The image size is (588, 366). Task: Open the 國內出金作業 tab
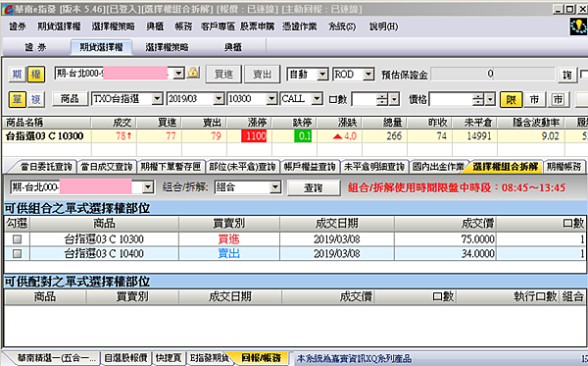point(438,167)
